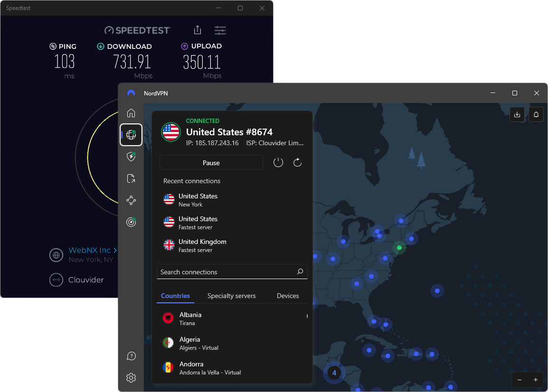The image size is (548, 392).
Task: Click the map cluster marker labeled 4
Action: click(x=334, y=373)
